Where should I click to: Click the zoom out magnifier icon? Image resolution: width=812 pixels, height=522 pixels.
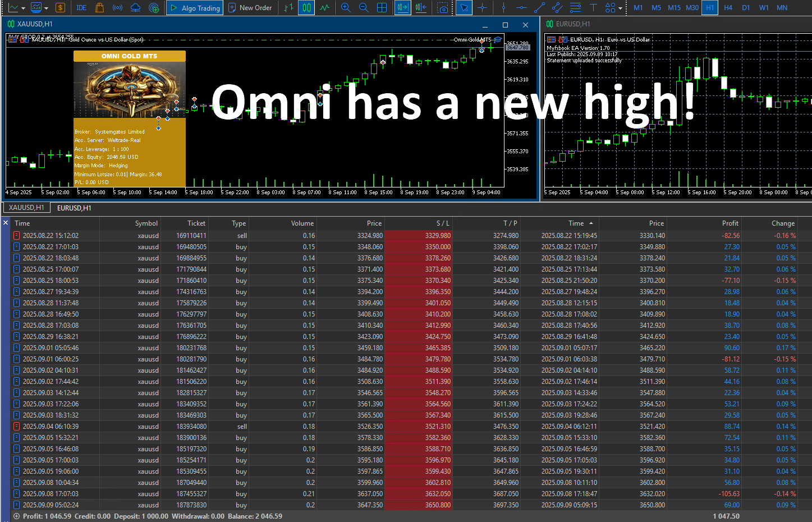[x=364, y=8]
